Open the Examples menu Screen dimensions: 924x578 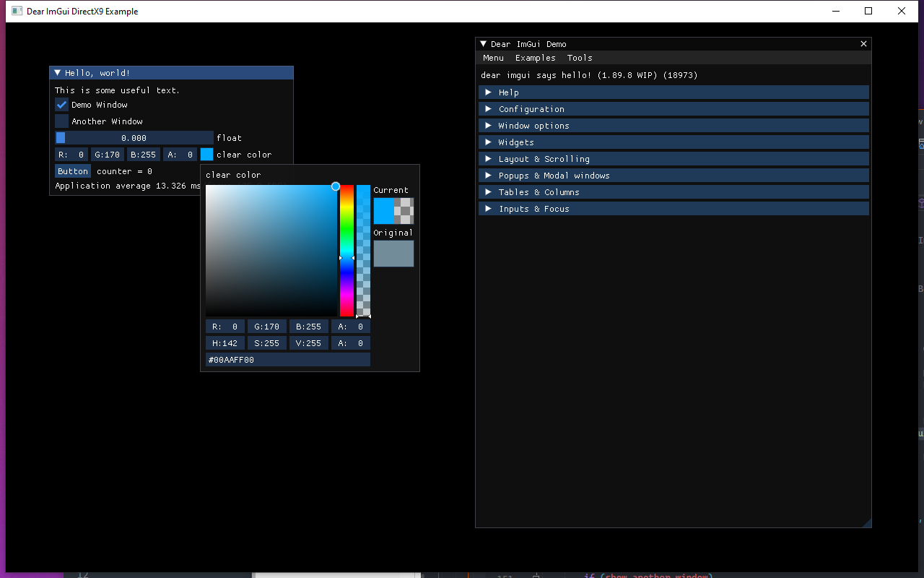point(536,58)
